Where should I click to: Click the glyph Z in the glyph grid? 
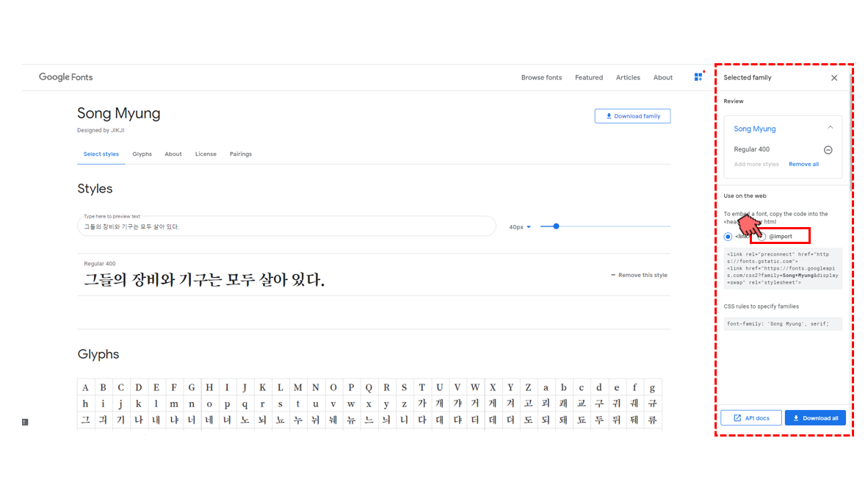[x=528, y=387]
